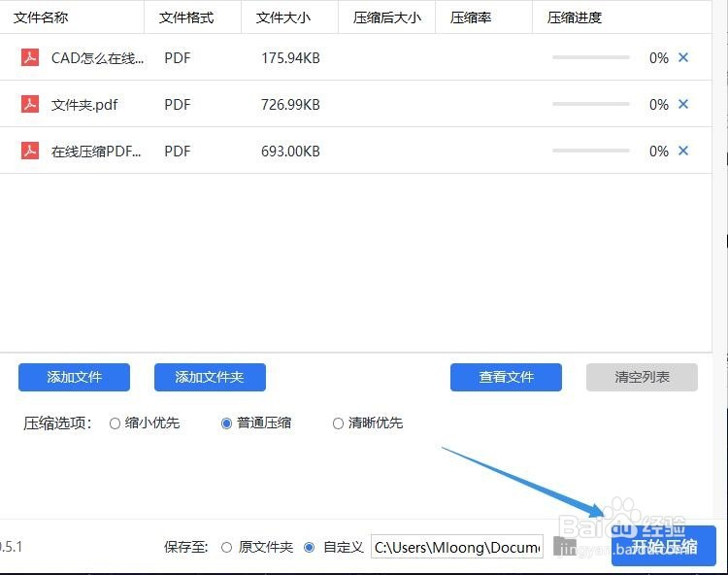
Task: Start compression with 开始压缩 button
Action: tap(664, 546)
